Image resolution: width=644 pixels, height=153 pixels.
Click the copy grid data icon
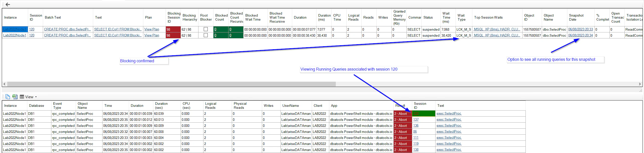coord(8,97)
